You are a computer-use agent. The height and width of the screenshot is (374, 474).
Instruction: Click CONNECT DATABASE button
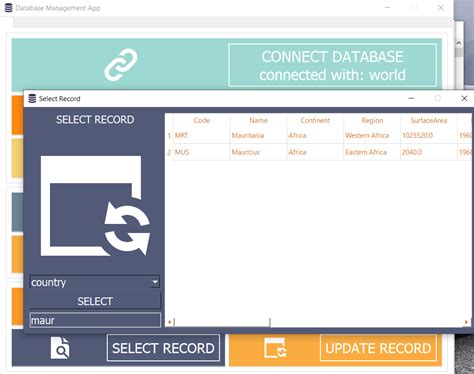(x=332, y=65)
